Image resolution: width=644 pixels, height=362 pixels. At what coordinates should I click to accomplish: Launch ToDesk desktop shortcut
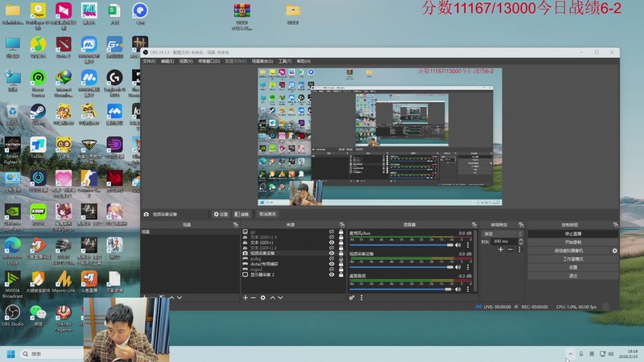coord(38,148)
